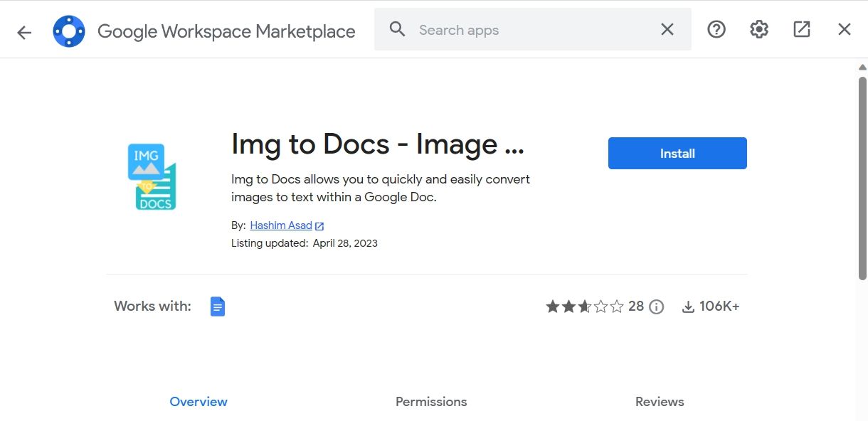The height and width of the screenshot is (421, 868).
Task: Click the download icon beside 106K+
Action: (x=688, y=307)
